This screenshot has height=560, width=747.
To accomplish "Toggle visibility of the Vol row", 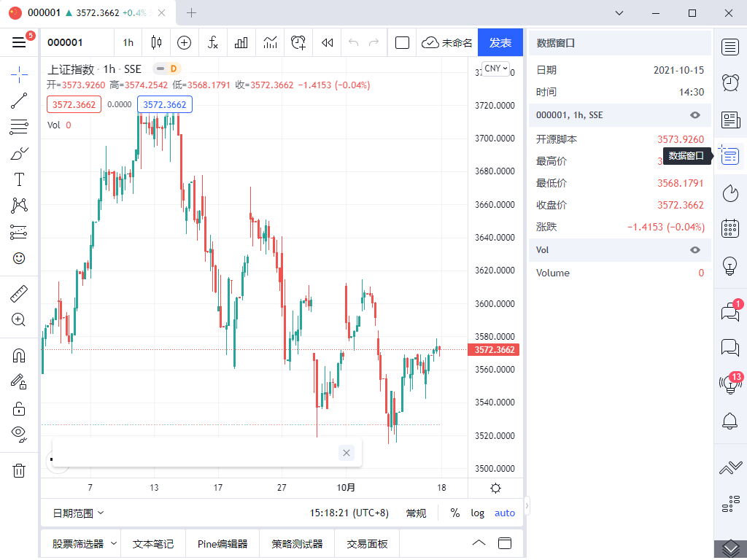I will pyautogui.click(x=695, y=249).
